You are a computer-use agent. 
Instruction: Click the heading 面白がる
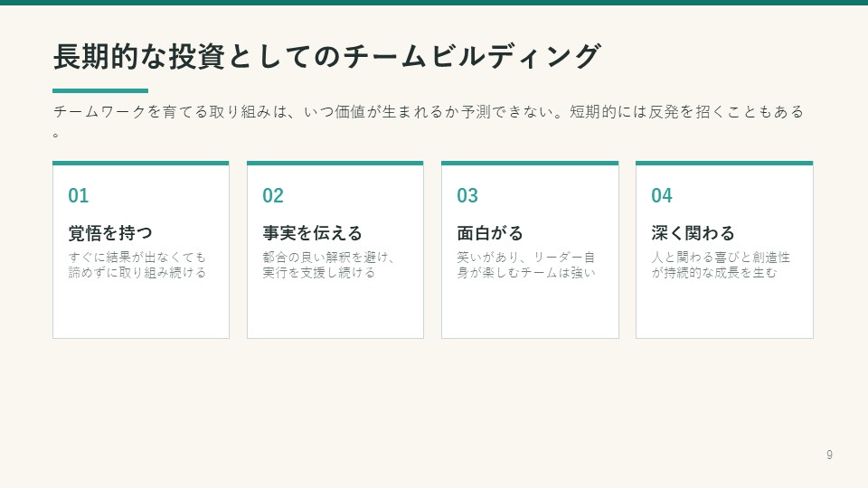[x=490, y=233]
